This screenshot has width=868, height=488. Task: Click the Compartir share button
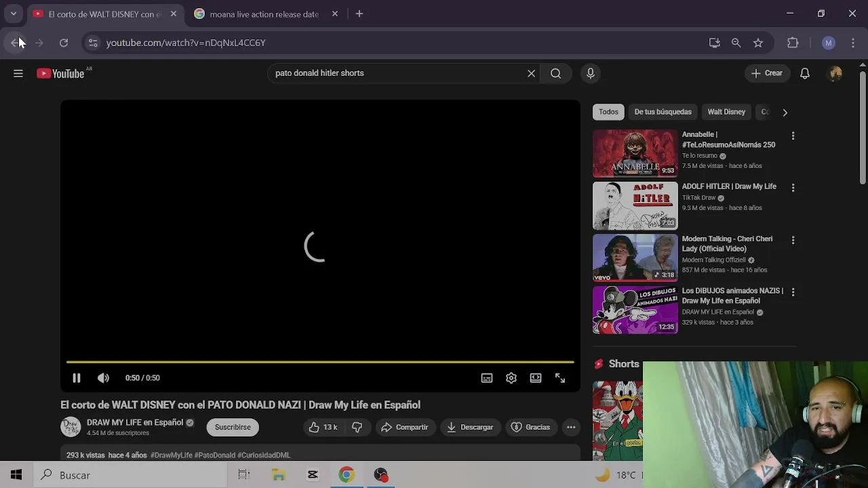coord(404,427)
